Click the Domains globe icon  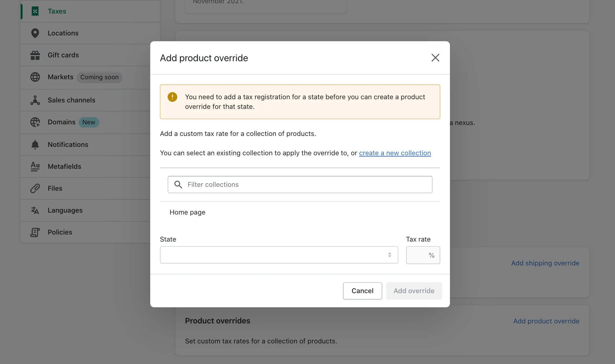pyautogui.click(x=35, y=122)
